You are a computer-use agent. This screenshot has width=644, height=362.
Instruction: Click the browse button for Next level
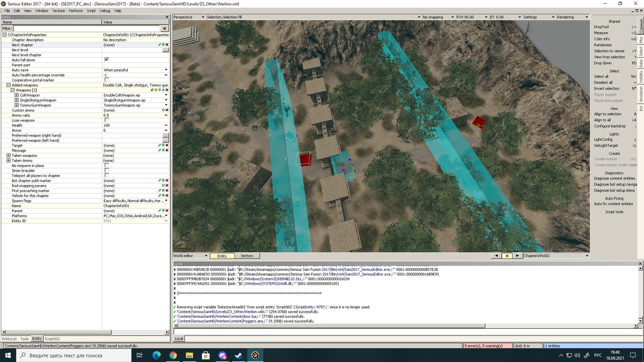click(x=166, y=50)
